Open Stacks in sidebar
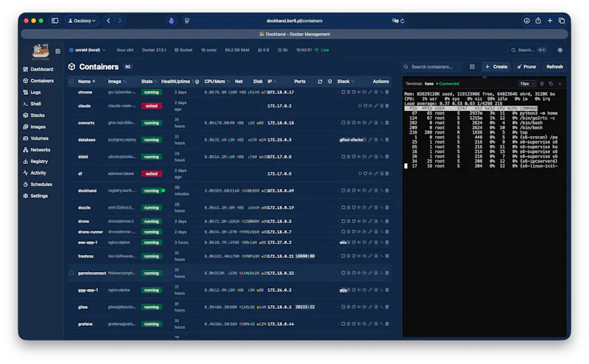589x364 pixels. pos(34,115)
